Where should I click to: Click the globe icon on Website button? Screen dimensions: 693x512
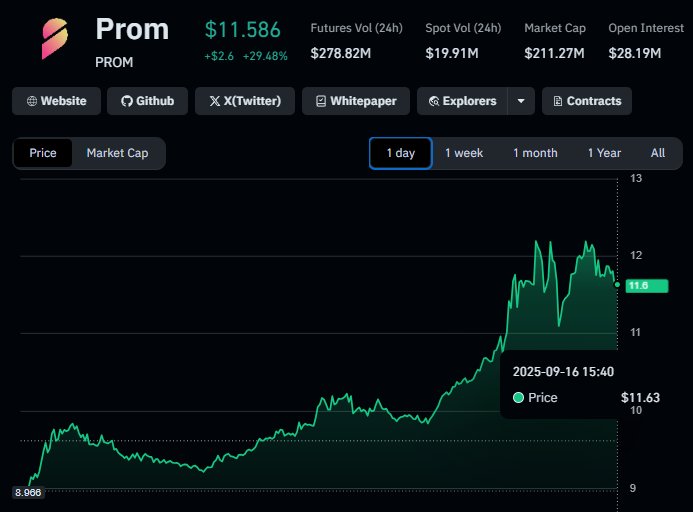[32, 101]
